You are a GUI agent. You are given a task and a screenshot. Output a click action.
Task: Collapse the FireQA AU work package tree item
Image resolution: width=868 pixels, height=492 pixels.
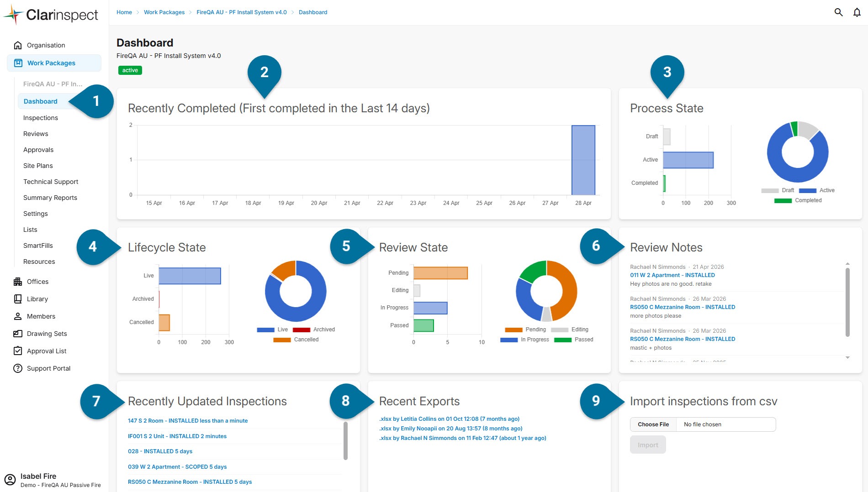[x=53, y=84]
